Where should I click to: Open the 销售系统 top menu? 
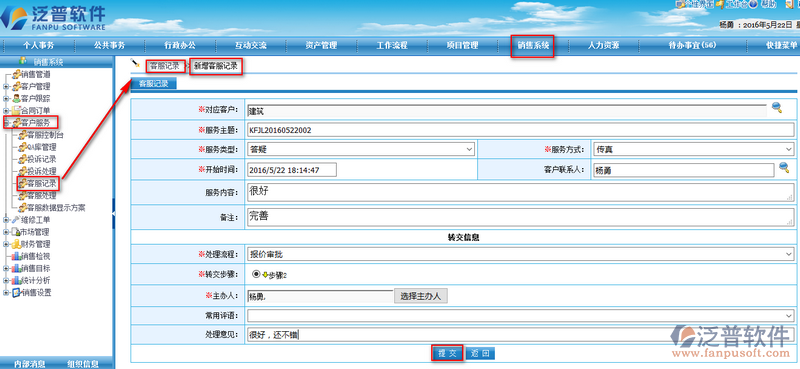click(x=533, y=45)
